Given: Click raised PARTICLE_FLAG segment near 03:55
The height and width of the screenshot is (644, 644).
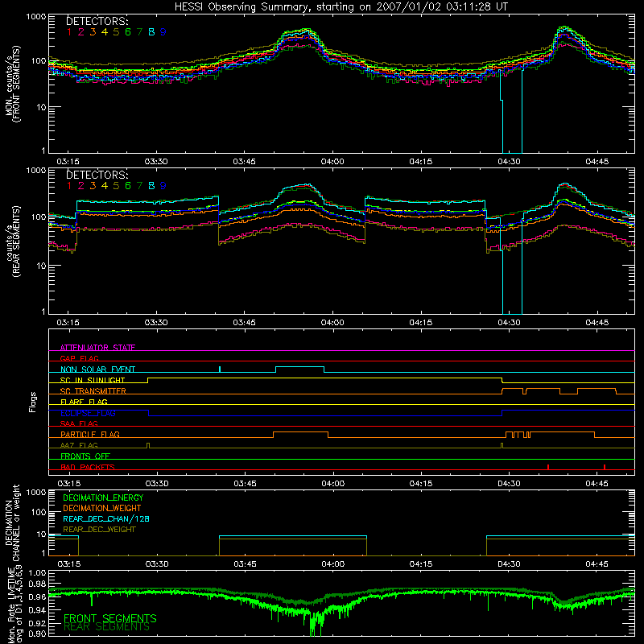Looking at the screenshot, I should tap(300, 432).
